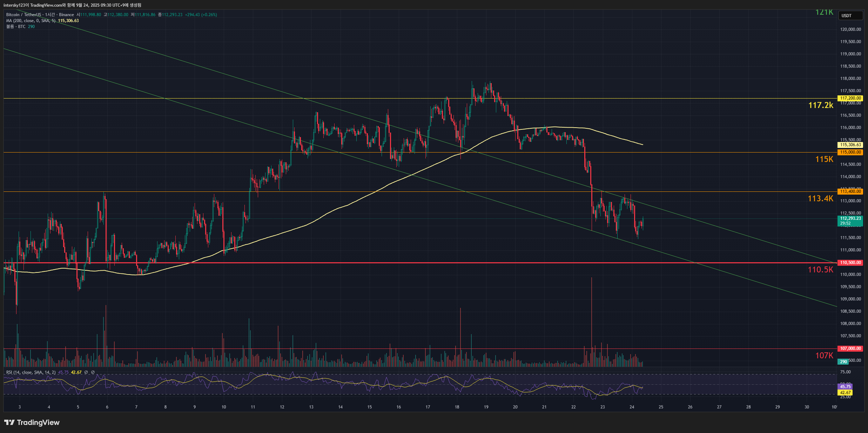Click the TradingView logo icon
Screen dimensions: 868x433
click(9, 422)
